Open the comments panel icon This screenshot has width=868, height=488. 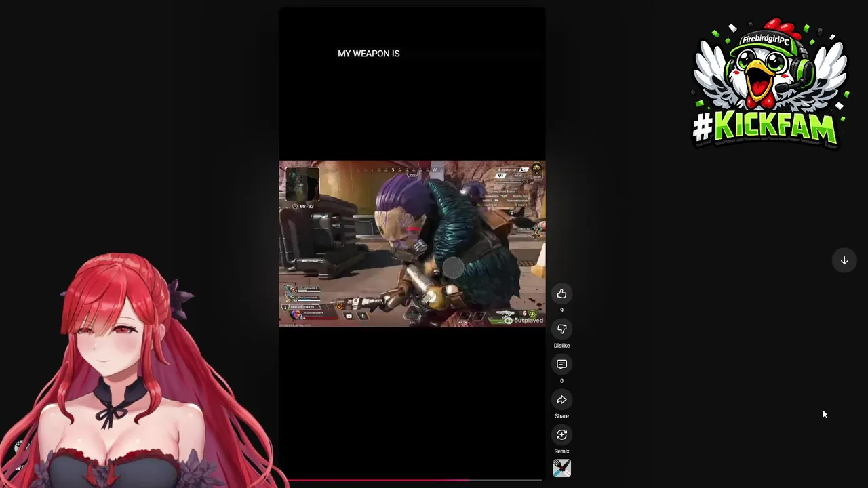(561, 364)
